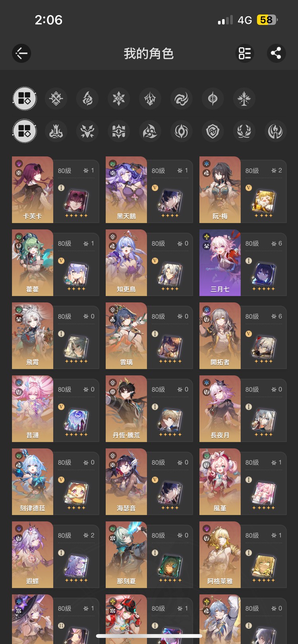Open the 阿格萊雅 character card
The width and height of the screenshot is (298, 644).
[x=243, y=555]
